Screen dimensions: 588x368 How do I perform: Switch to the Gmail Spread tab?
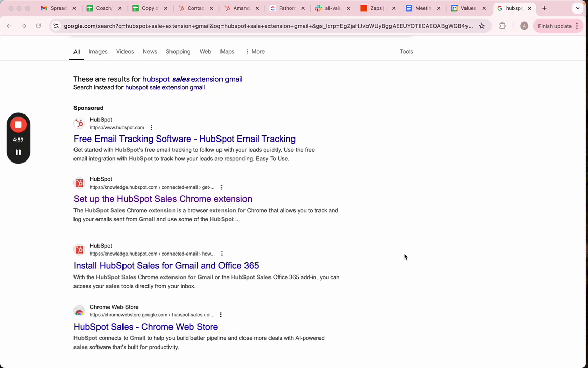pos(59,8)
